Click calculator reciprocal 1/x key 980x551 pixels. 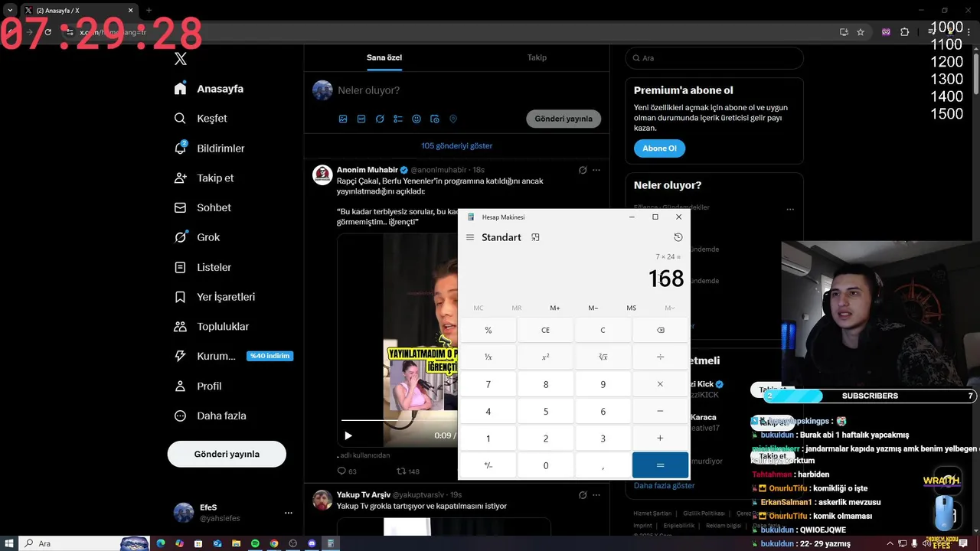pos(488,357)
